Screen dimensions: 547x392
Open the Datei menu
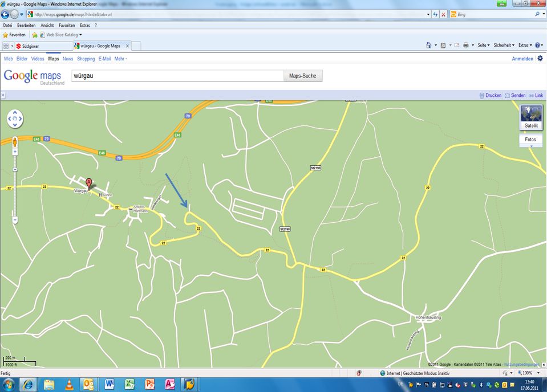point(7,26)
